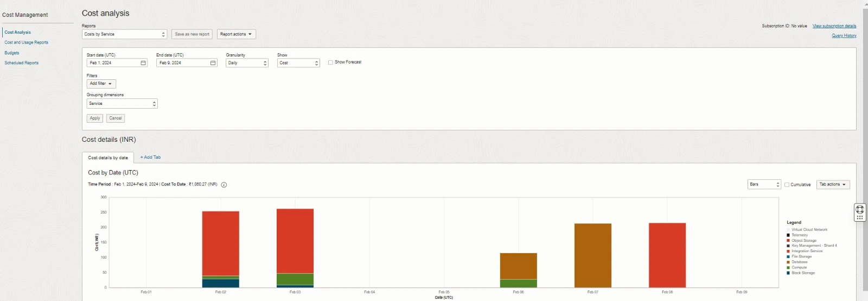The height and width of the screenshot is (301, 868).
Task: Click the Cost To Date info icon
Action: point(224,185)
